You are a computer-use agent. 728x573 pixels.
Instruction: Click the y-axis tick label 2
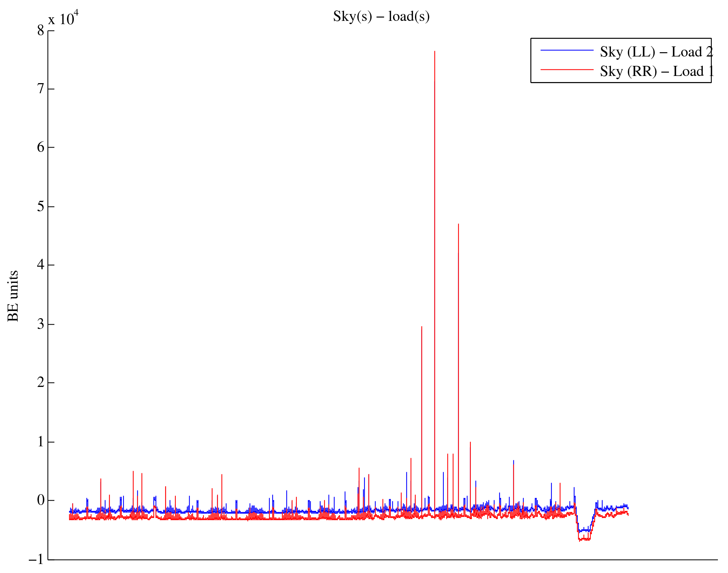[x=41, y=382]
